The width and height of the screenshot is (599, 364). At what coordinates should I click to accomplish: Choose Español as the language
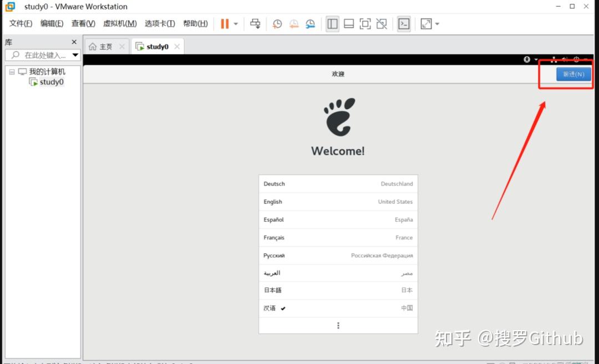(x=338, y=219)
